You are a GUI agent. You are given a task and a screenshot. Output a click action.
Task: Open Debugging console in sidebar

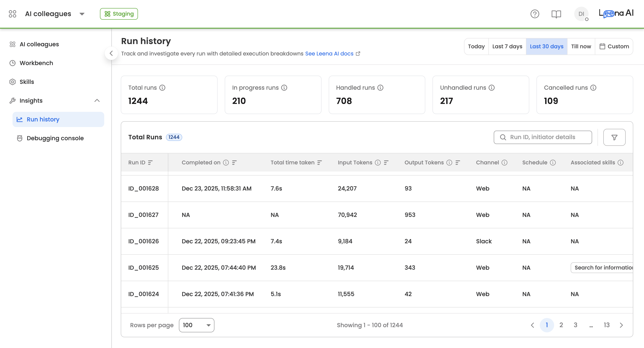[x=55, y=138]
